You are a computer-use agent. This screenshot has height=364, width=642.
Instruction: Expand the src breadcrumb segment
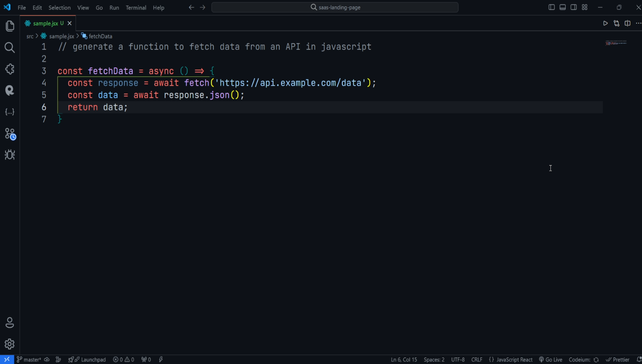(x=30, y=36)
